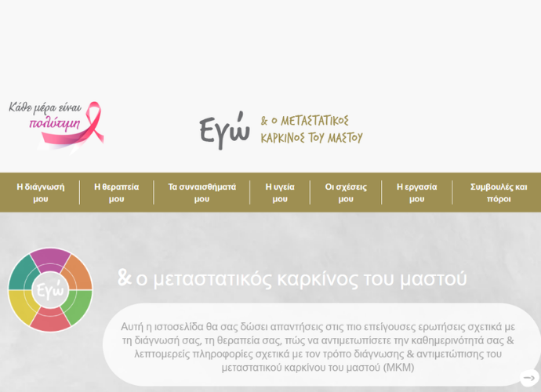Screen dimensions: 541x392
Task: Click the Εγώ center of the wheel
Action: coord(50,290)
